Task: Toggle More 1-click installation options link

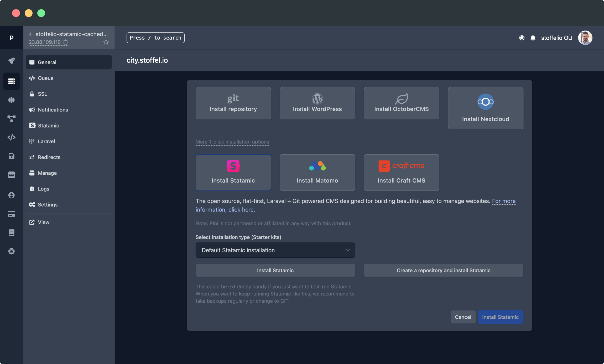Action: [x=232, y=142]
